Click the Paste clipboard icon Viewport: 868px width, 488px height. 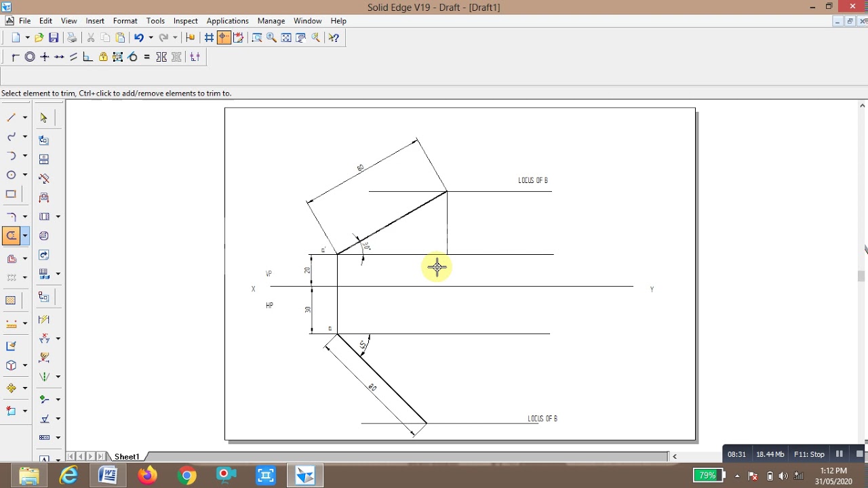tap(120, 38)
